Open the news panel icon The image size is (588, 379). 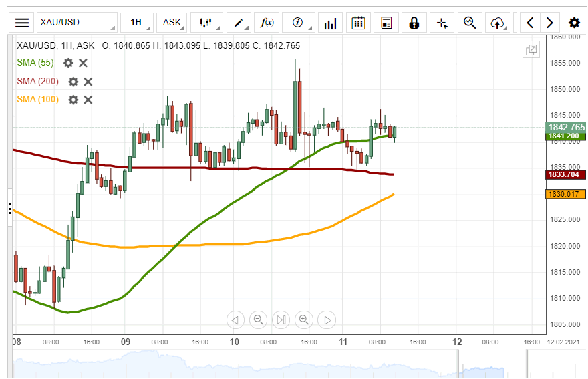pos(386,23)
